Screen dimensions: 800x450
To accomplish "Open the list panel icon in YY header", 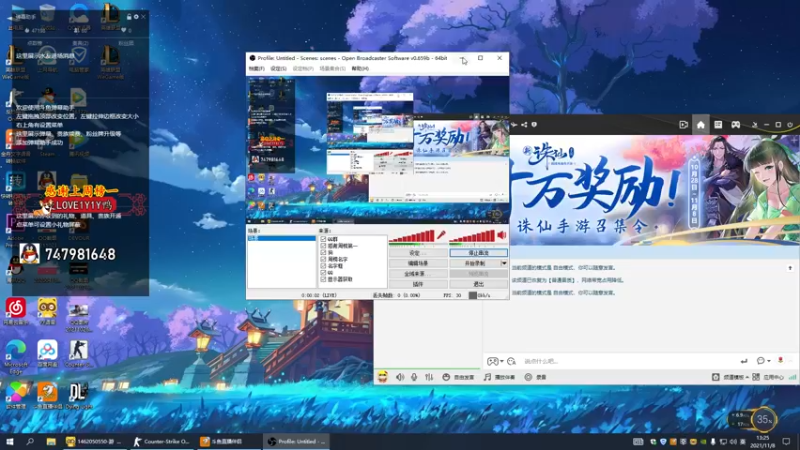I will pyautogui.click(x=718, y=125).
